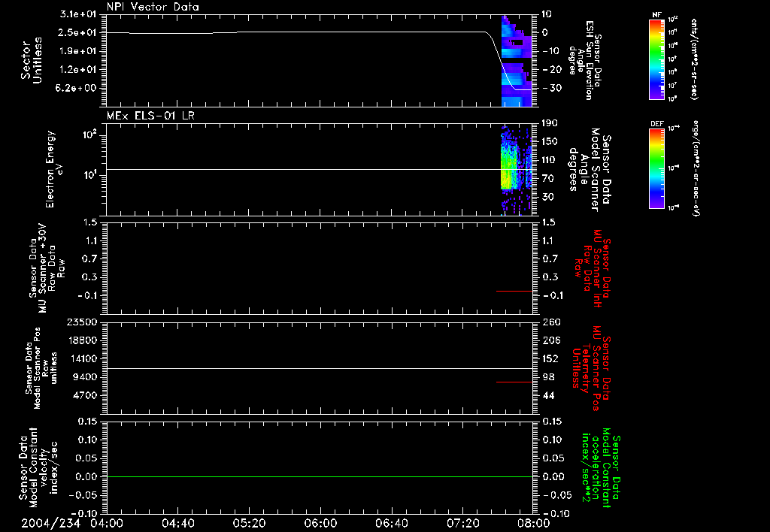Click the ergs/(cm**2-sr-sec-eV) units label

tap(696, 168)
